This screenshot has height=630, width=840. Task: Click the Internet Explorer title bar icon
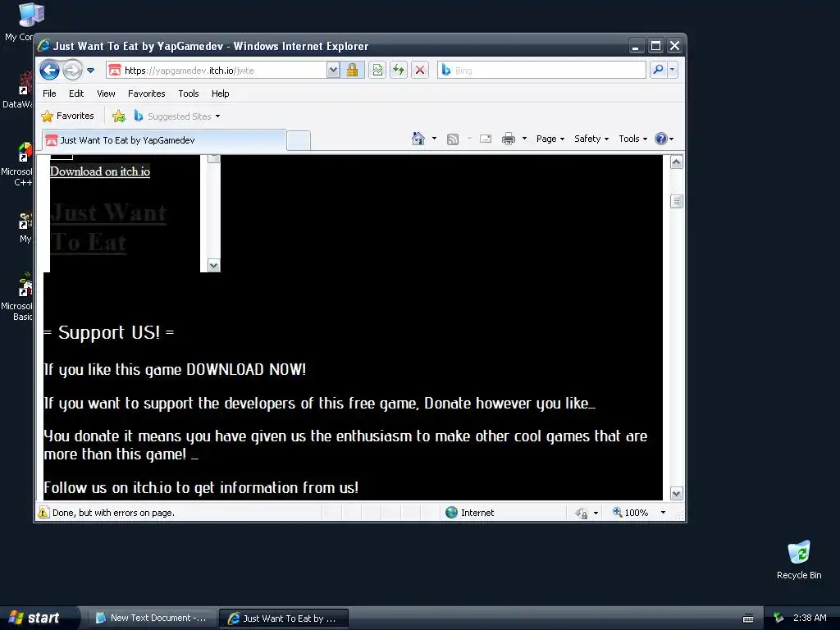[x=43, y=46]
